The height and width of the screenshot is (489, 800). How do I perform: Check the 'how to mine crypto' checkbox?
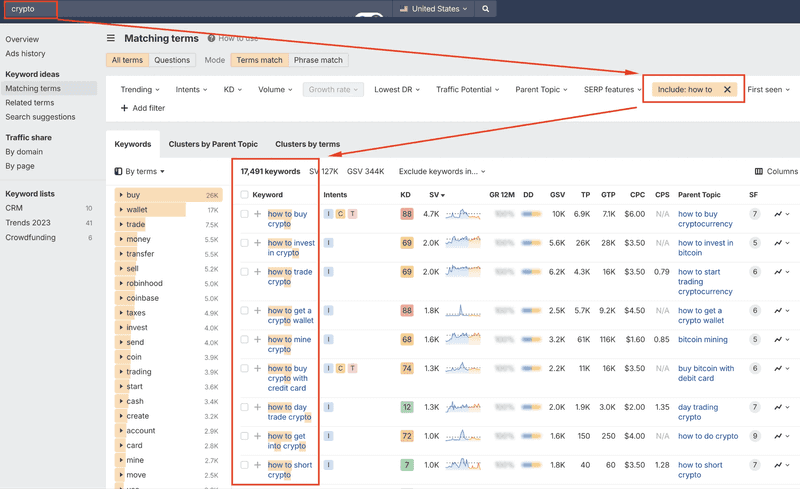(244, 339)
